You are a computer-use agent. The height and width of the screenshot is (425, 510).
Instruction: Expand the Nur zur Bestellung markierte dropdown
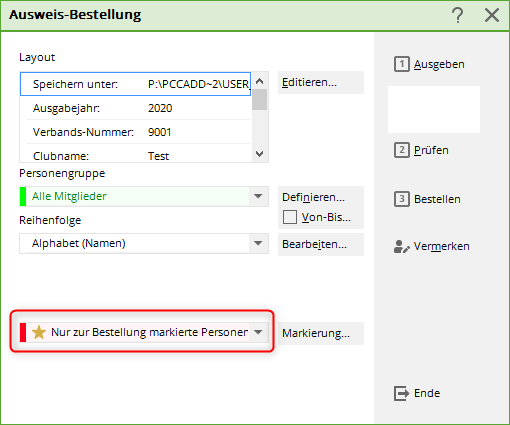pyautogui.click(x=258, y=332)
